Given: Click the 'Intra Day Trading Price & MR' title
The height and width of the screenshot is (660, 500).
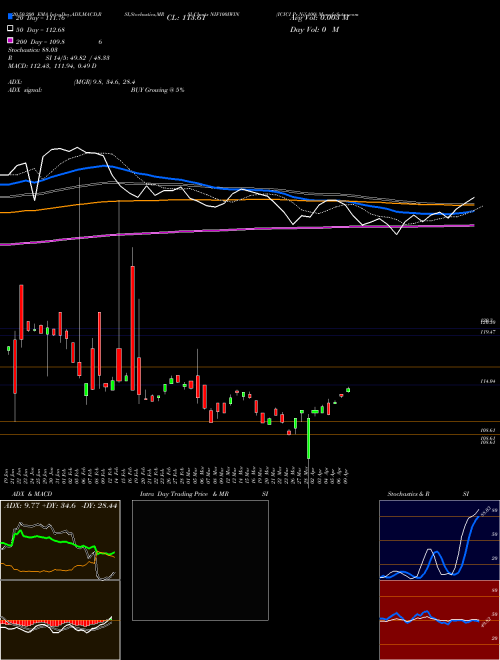Looking at the screenshot, I should point(184,494).
